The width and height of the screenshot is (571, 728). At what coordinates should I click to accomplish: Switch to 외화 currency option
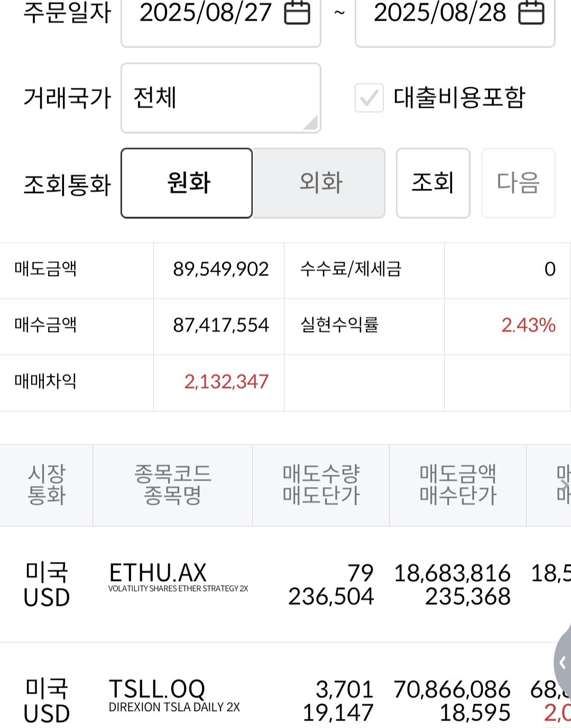[x=319, y=183]
